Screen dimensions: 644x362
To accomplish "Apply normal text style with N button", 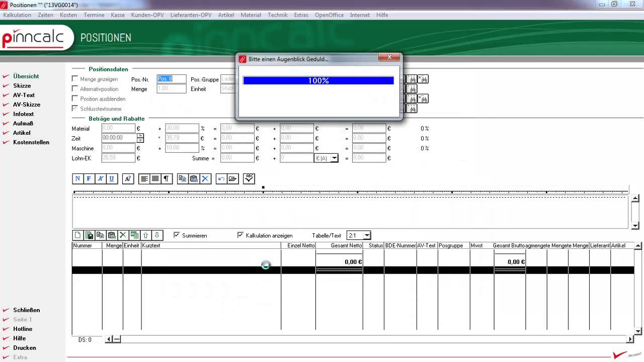I will tap(77, 178).
